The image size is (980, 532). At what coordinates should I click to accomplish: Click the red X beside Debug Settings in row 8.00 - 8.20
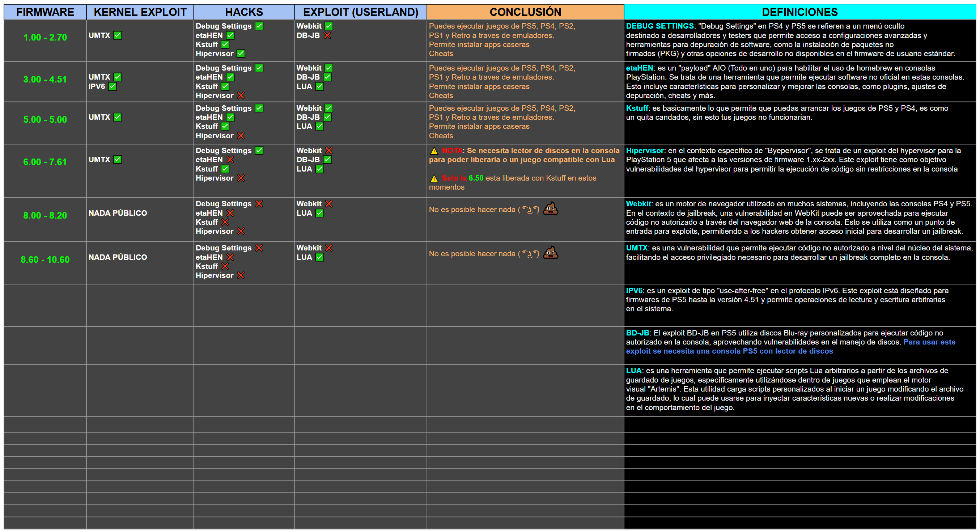(x=259, y=204)
